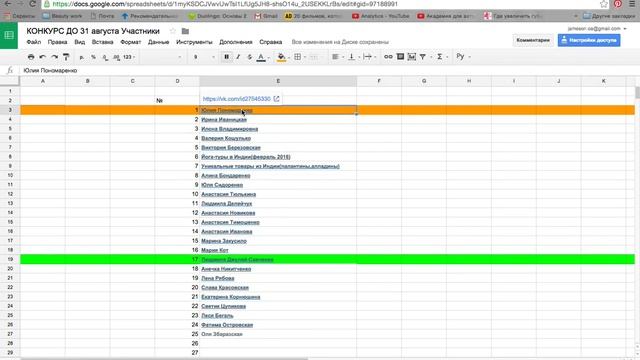Open vertical align dropdown
The height and width of the screenshot is (360, 640).
pos(353,57)
